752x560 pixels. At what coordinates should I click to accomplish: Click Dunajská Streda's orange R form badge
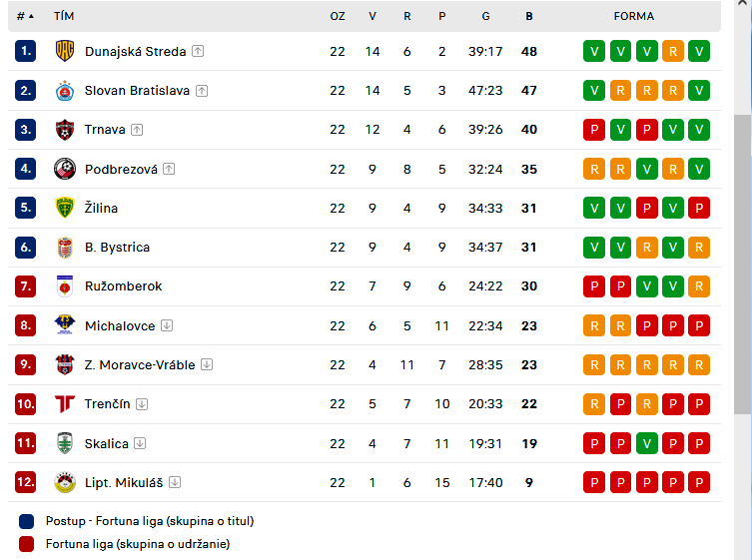point(673,51)
